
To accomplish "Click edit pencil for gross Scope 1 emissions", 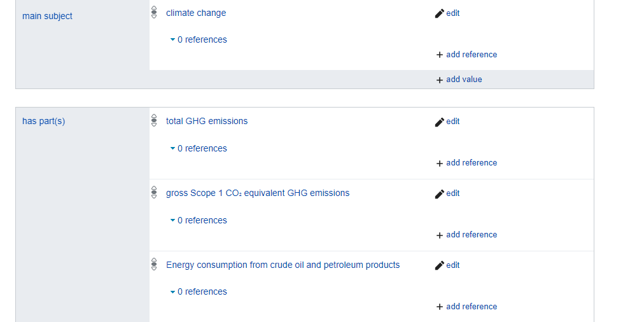I will click(x=447, y=193).
